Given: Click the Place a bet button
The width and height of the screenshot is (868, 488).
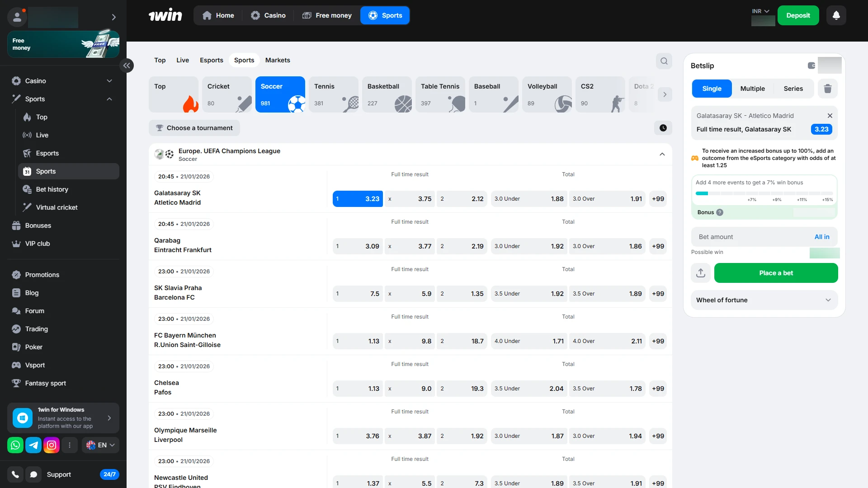Looking at the screenshot, I should tap(776, 273).
